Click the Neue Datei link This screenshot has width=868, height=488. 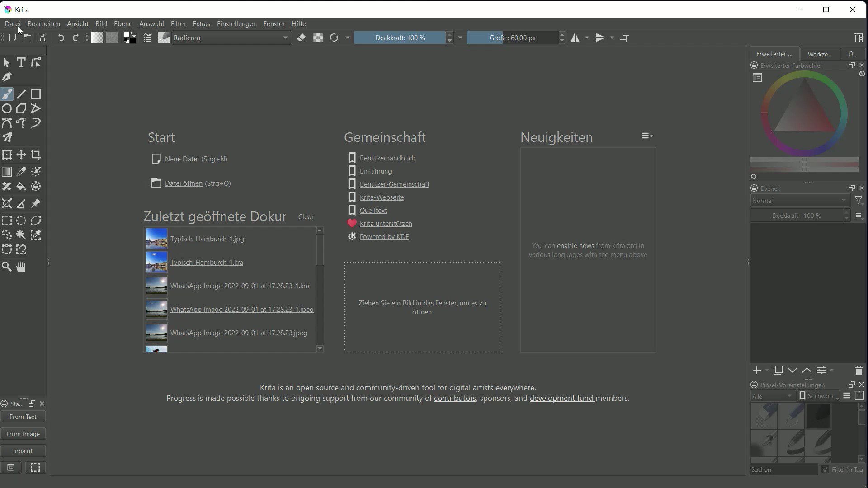click(182, 159)
